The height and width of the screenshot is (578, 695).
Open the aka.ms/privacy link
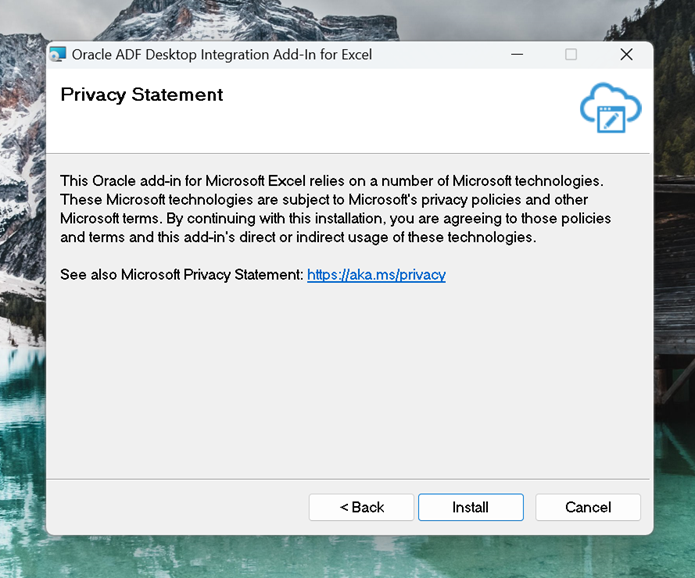[x=376, y=274]
